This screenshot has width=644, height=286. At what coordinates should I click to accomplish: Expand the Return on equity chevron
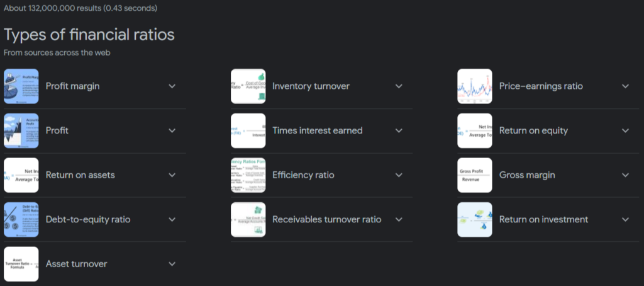(626, 130)
